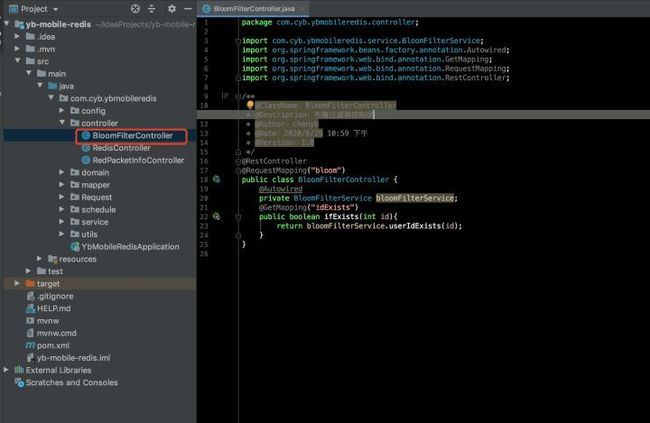650x423 pixels.
Task: Click the pom.xml Maven icon
Action: [x=30, y=345]
